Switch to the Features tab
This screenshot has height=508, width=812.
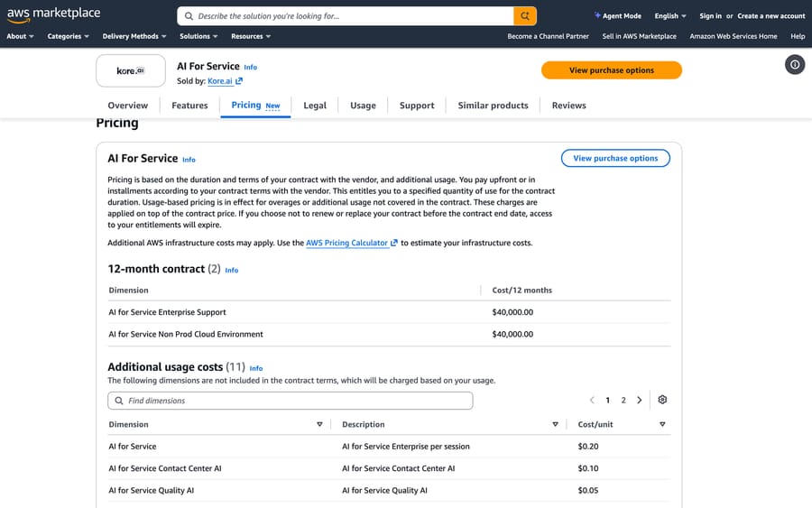pos(189,106)
